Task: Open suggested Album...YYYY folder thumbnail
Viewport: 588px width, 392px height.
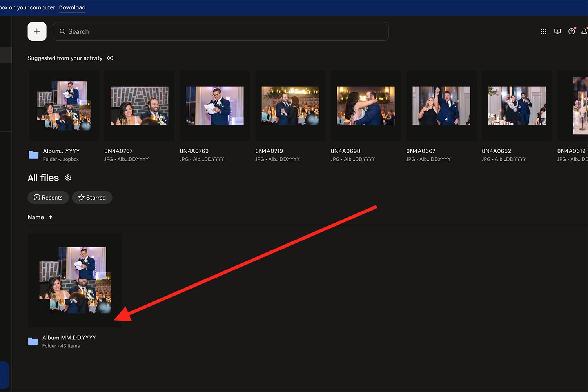Action: click(64, 106)
